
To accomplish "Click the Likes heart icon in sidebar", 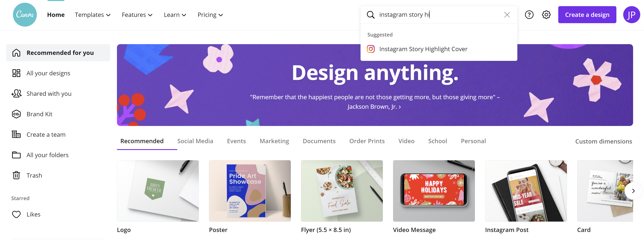I will (16, 214).
